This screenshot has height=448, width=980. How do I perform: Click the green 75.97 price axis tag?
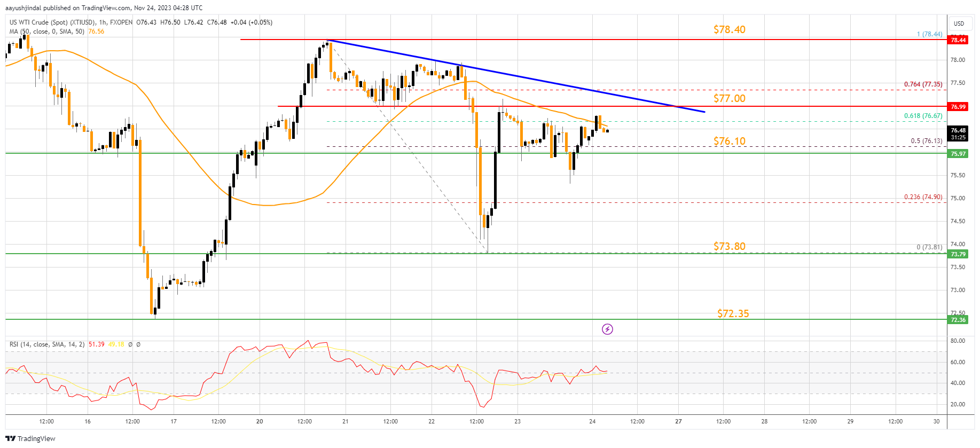[958, 154]
